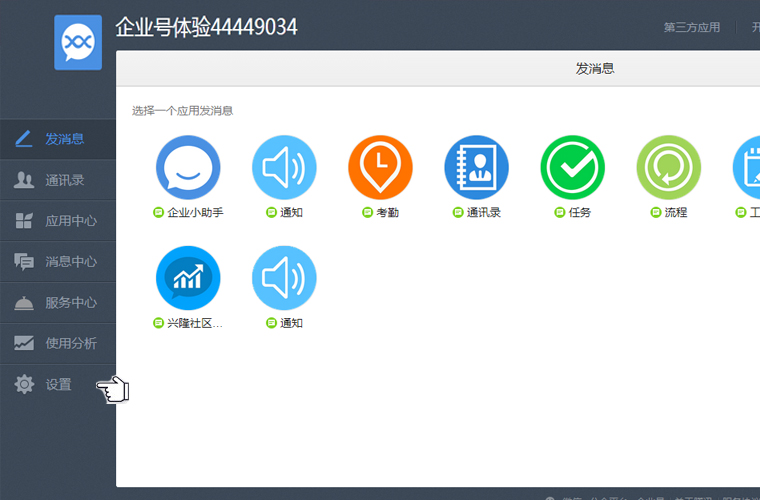Open the 考勤 attendance clock icon
760x500 pixels.
tap(380, 167)
